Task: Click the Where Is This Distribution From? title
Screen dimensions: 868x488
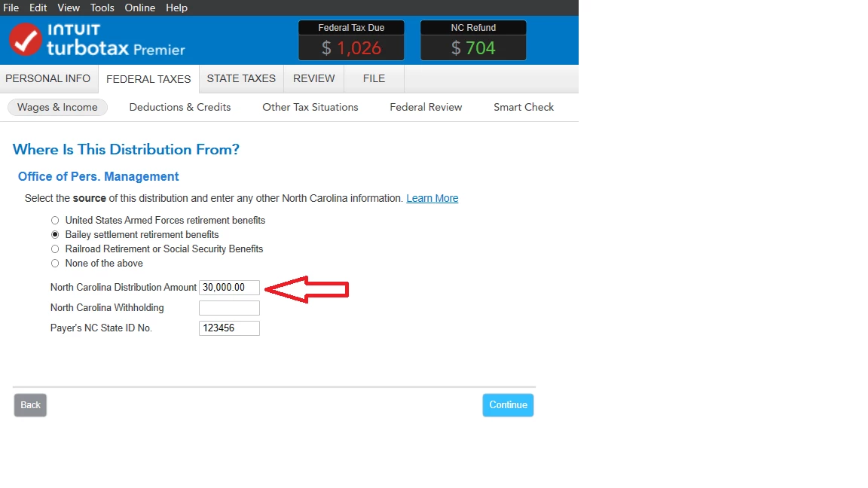Action: 127,149
